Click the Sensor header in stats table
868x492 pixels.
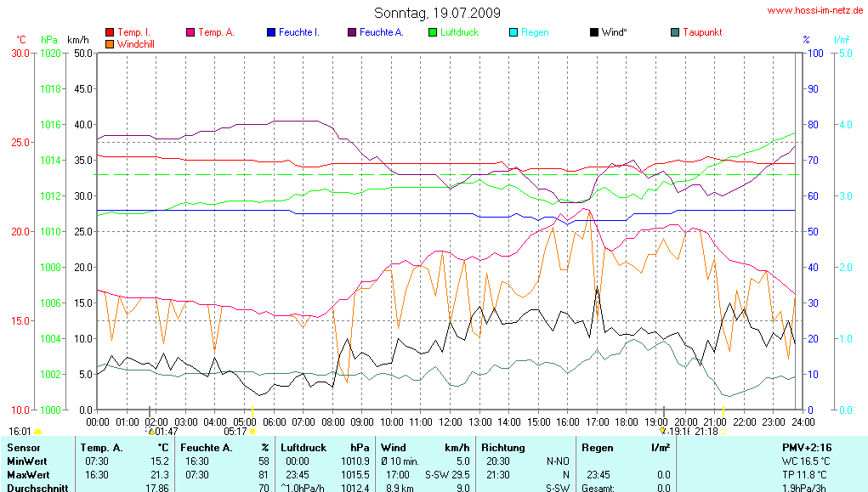(x=24, y=447)
